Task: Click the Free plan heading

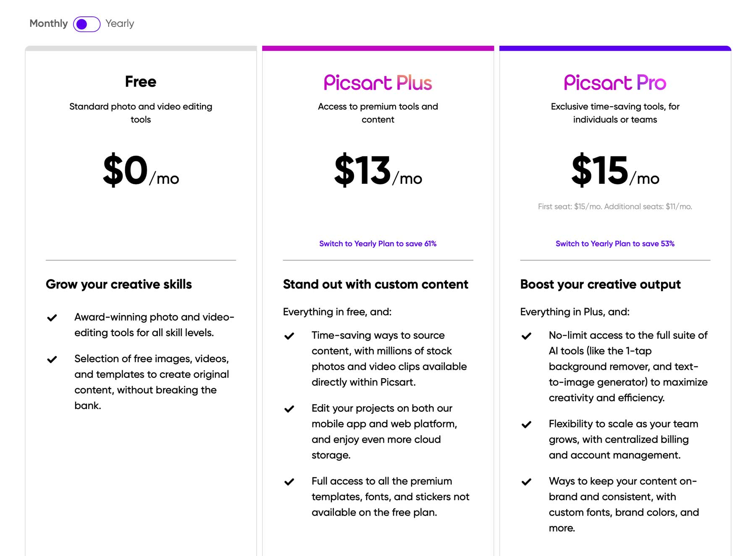Action: coord(140,81)
